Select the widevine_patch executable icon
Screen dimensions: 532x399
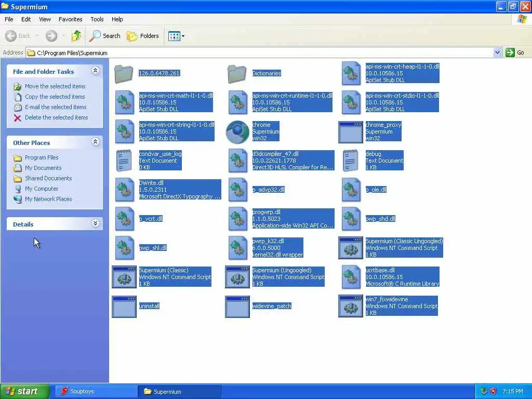coord(237,307)
